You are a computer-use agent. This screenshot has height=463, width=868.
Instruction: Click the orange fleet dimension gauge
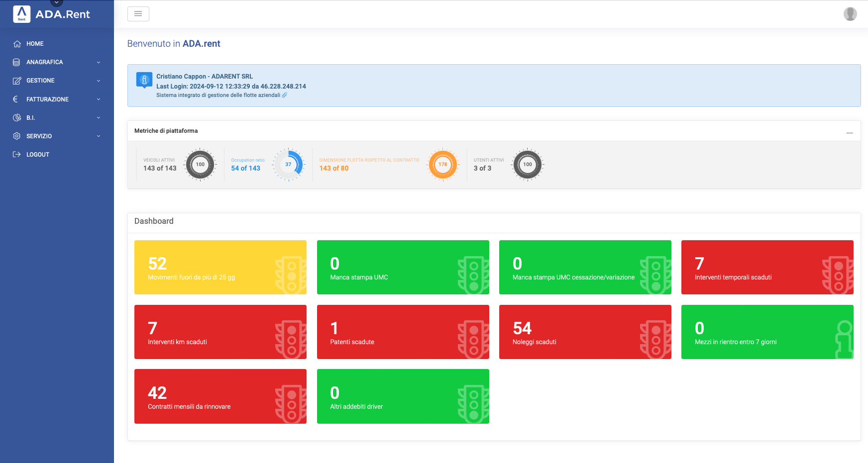coord(442,165)
